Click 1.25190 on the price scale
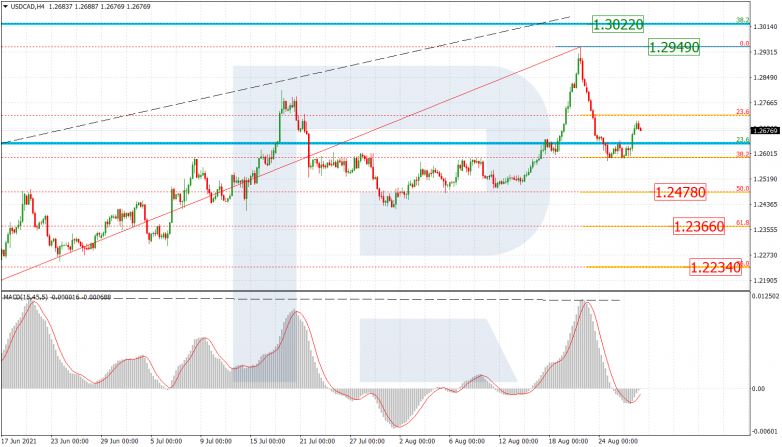 [x=766, y=179]
